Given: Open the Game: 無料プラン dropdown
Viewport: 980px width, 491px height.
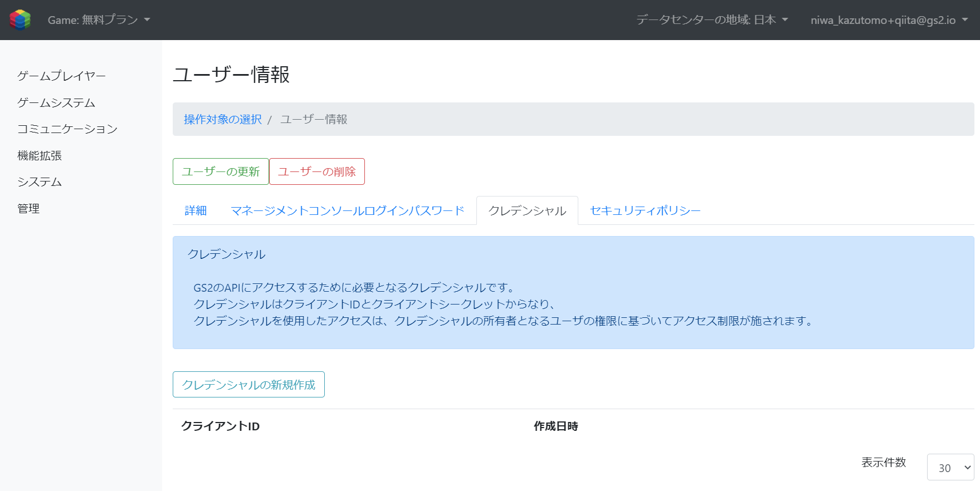Looking at the screenshot, I should point(99,20).
